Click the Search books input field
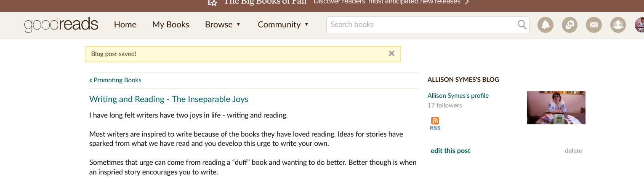 click(x=421, y=24)
